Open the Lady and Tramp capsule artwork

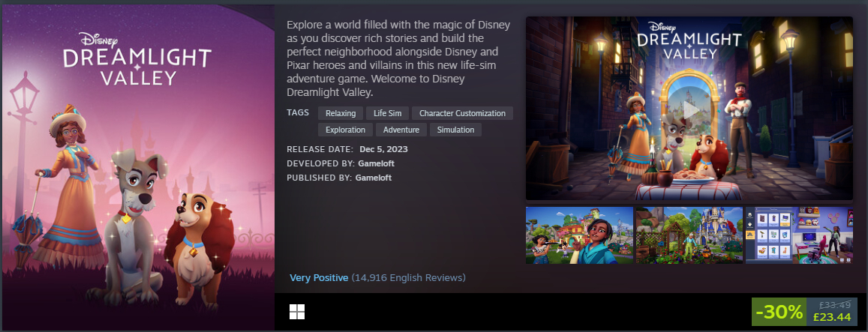(x=138, y=168)
